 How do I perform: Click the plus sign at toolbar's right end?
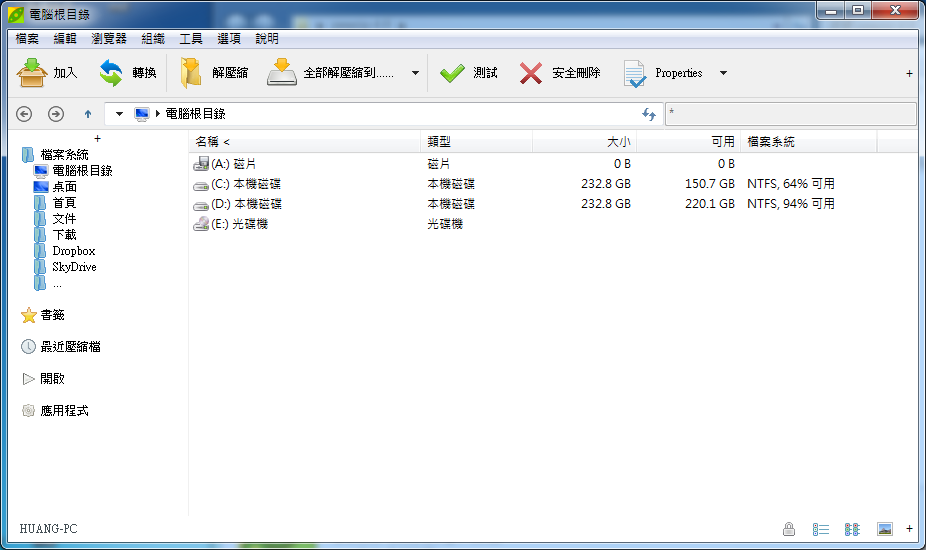coord(909,73)
